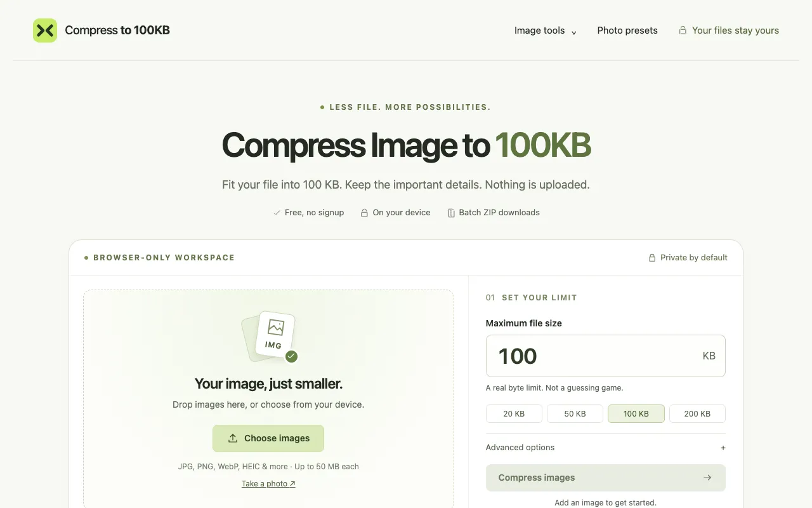Click the Private by default label

point(694,258)
